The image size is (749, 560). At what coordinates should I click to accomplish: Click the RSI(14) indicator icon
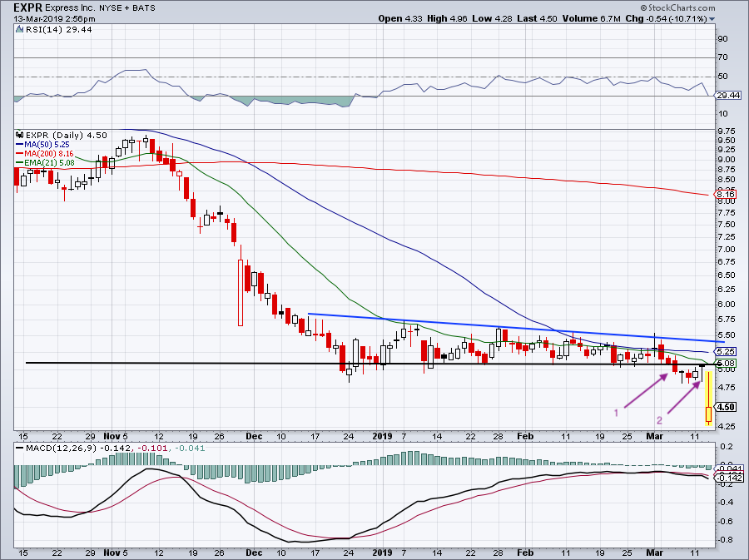20,30
